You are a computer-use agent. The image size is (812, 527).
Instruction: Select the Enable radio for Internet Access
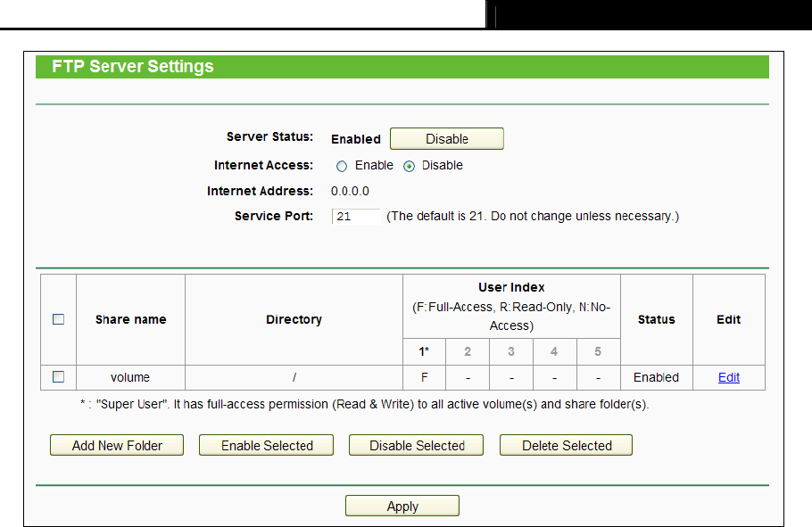tap(342, 166)
